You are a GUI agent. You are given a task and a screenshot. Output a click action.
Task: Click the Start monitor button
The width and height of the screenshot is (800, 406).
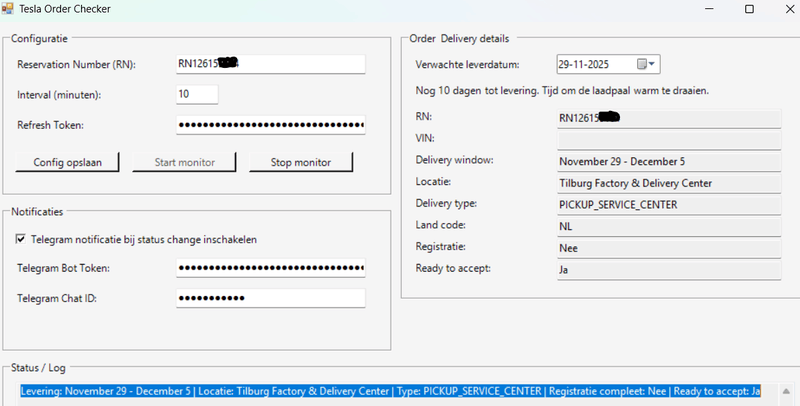click(184, 162)
